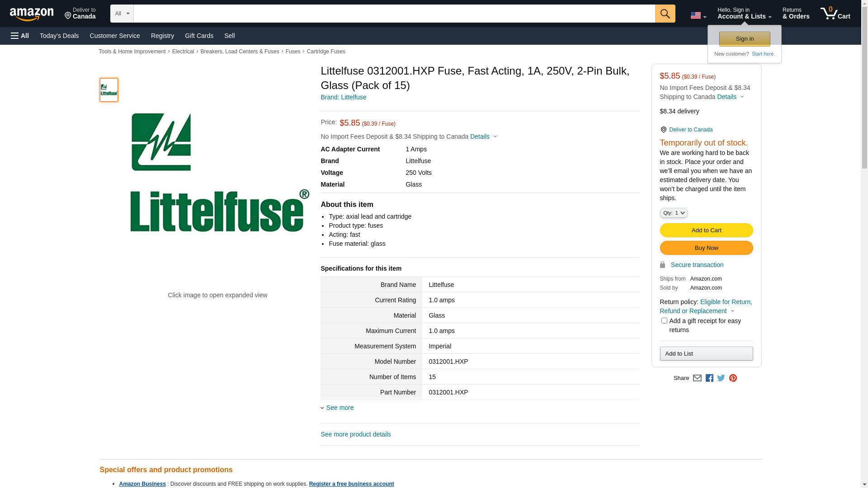Open the search category All dropdown
This screenshot has width=868, height=488.
[x=122, y=14]
